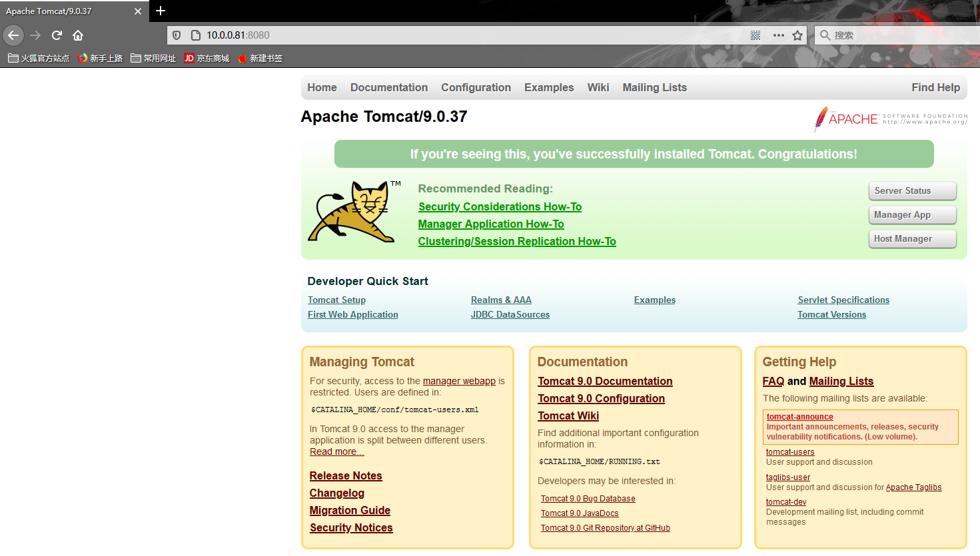Open Tomcat 9.0 Configuration link

click(601, 398)
